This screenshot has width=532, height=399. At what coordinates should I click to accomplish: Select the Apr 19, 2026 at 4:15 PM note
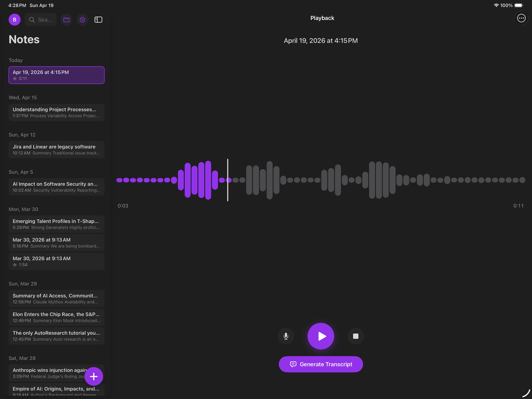point(56,75)
